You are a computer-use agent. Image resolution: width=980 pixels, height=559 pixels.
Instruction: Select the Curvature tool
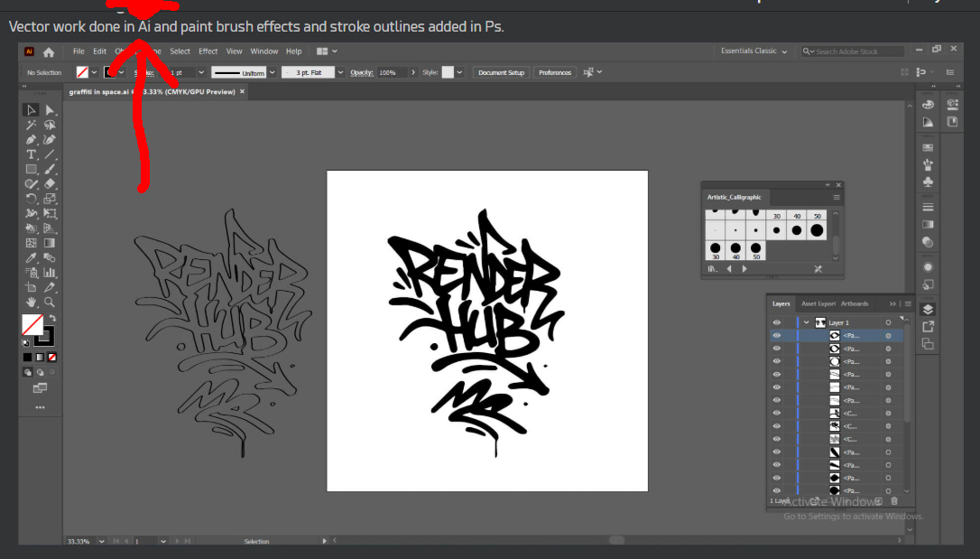tap(50, 139)
